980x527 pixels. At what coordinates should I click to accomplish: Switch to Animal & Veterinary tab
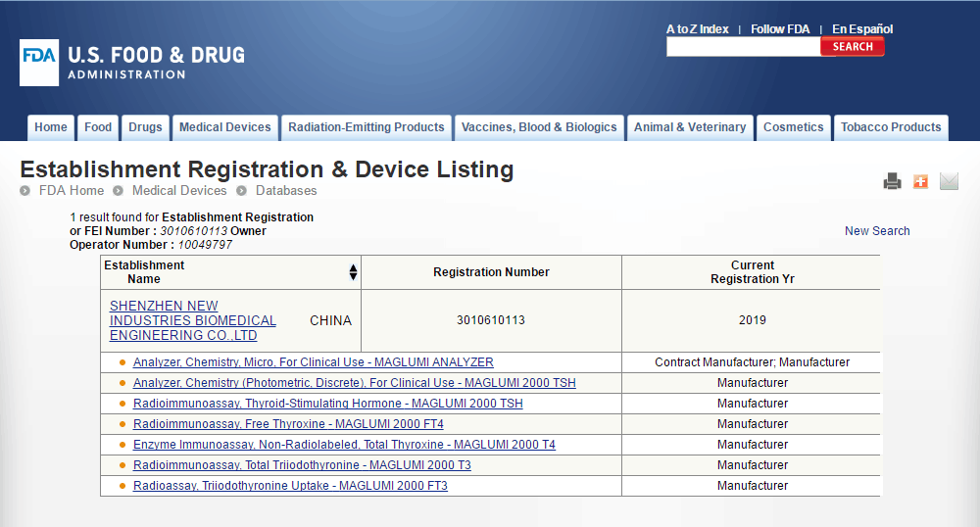[690, 127]
